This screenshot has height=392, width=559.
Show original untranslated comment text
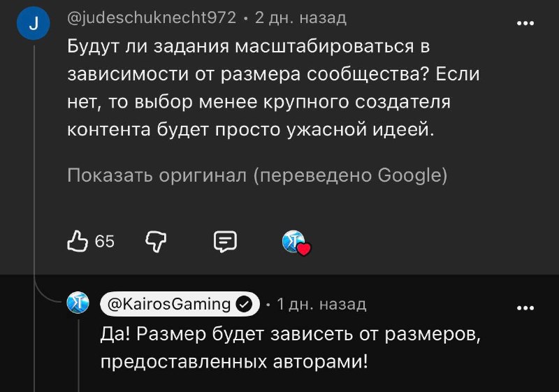pos(257,175)
